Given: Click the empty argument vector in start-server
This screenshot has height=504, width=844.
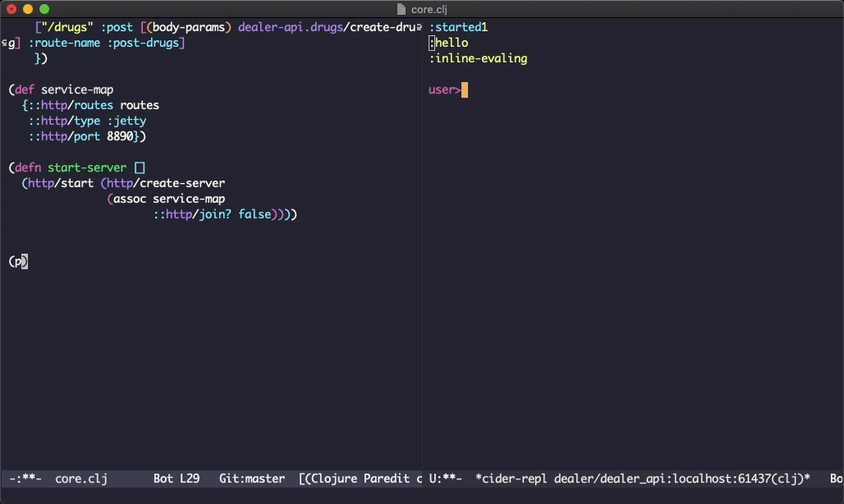Looking at the screenshot, I should click(139, 168).
